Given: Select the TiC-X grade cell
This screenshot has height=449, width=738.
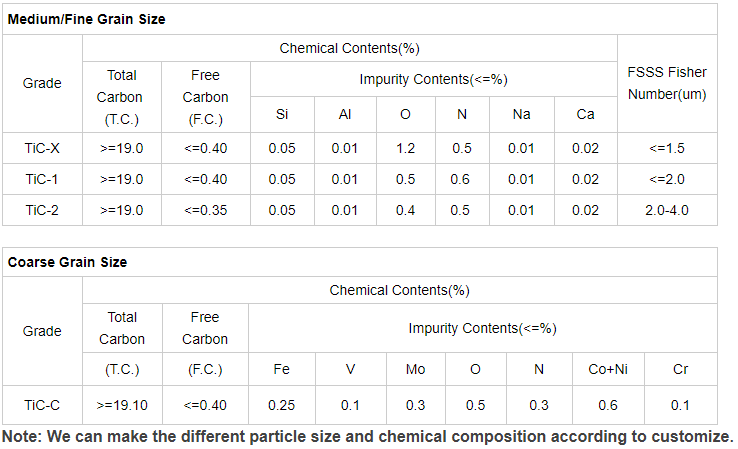Looking at the screenshot, I should pos(42,148).
